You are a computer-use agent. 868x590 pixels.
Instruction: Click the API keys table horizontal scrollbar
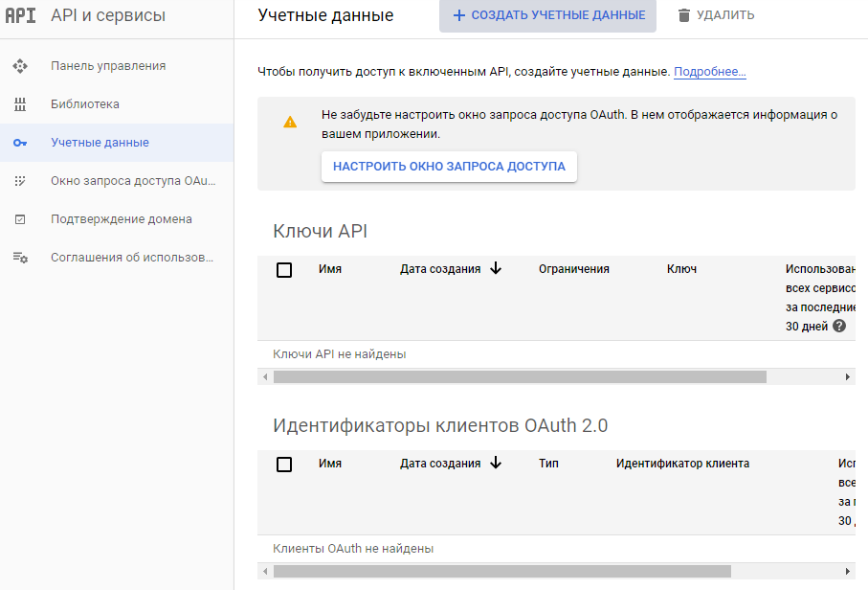pyautogui.click(x=520, y=377)
